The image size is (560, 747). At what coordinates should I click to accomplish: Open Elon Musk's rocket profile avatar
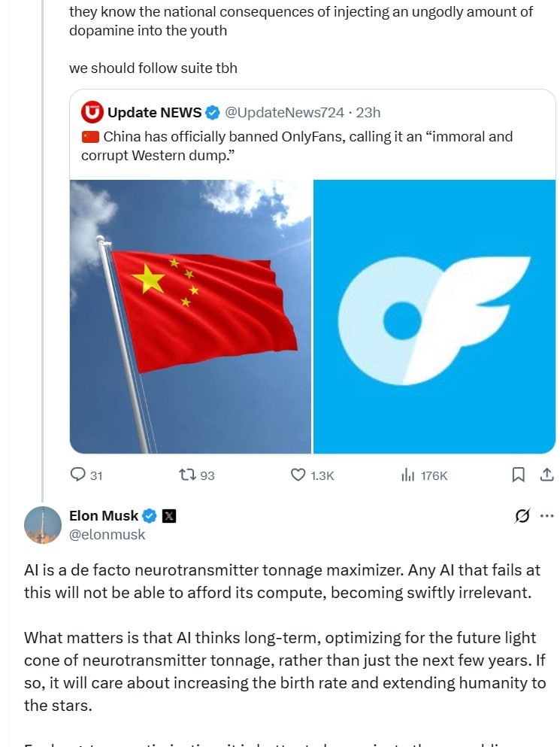[43, 524]
